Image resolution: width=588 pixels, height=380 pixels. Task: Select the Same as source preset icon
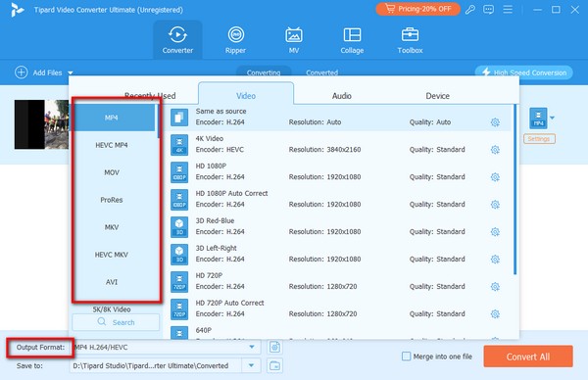pos(179,118)
